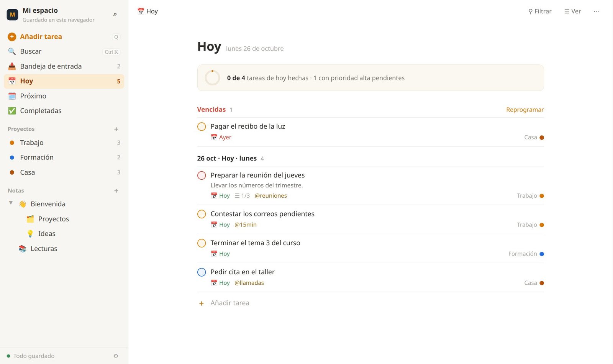The image size is (613, 364).
Task: Click the Todo guardado status
Action: click(31, 356)
